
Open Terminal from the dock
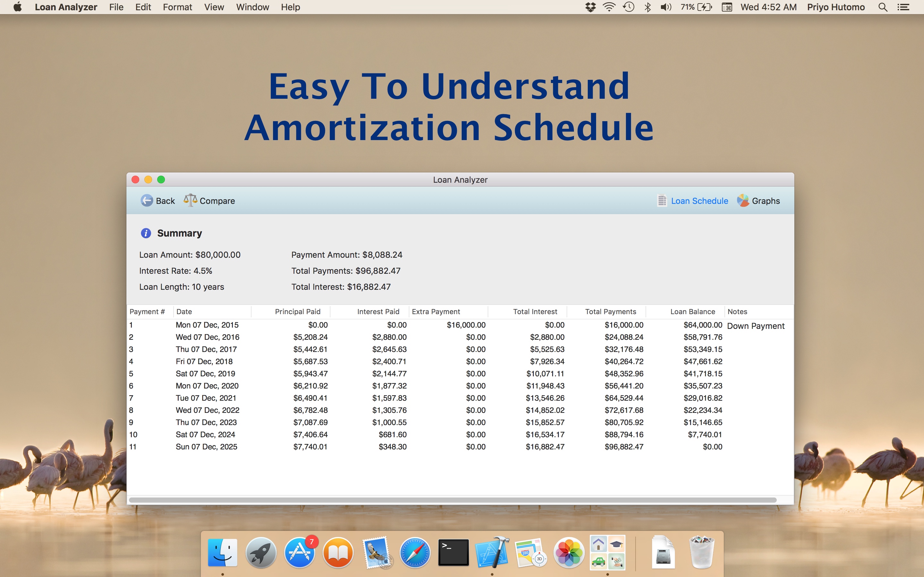tap(453, 552)
